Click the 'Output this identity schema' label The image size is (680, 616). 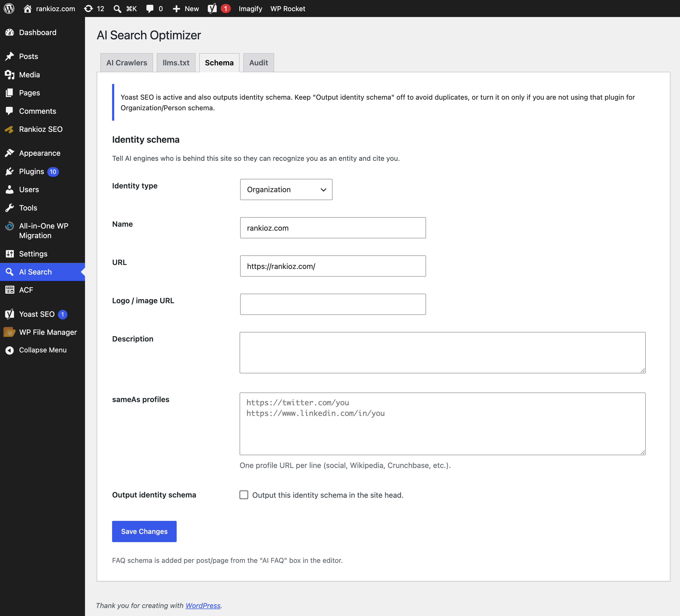pos(328,495)
